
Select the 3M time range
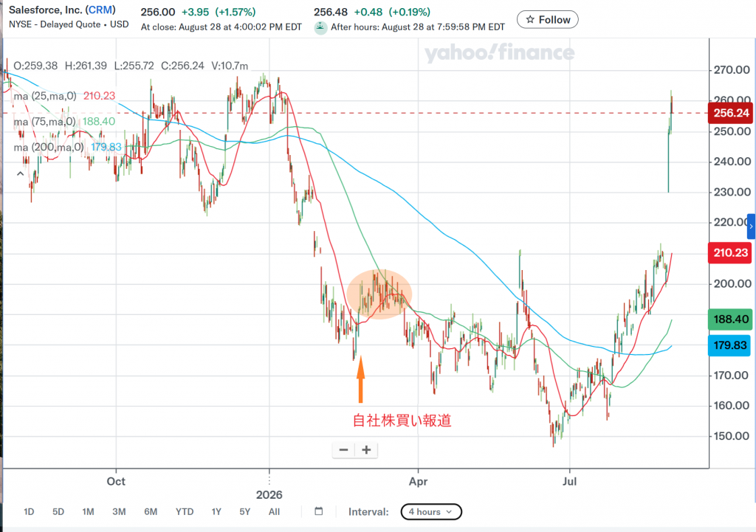click(119, 512)
